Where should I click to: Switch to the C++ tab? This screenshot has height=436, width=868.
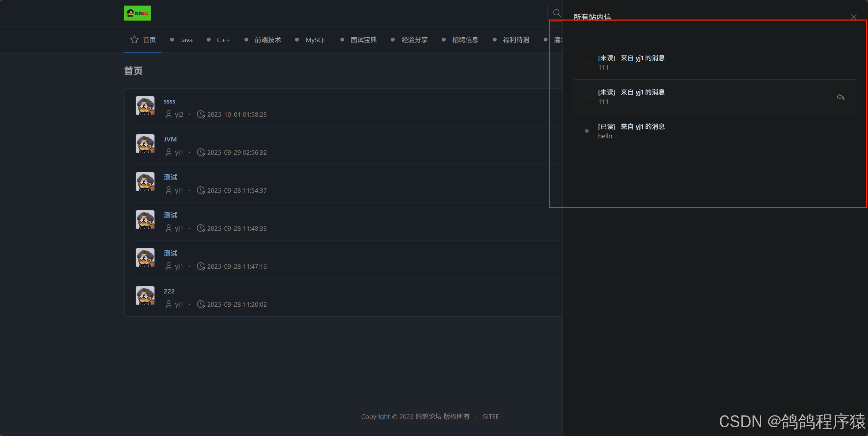[x=223, y=40]
